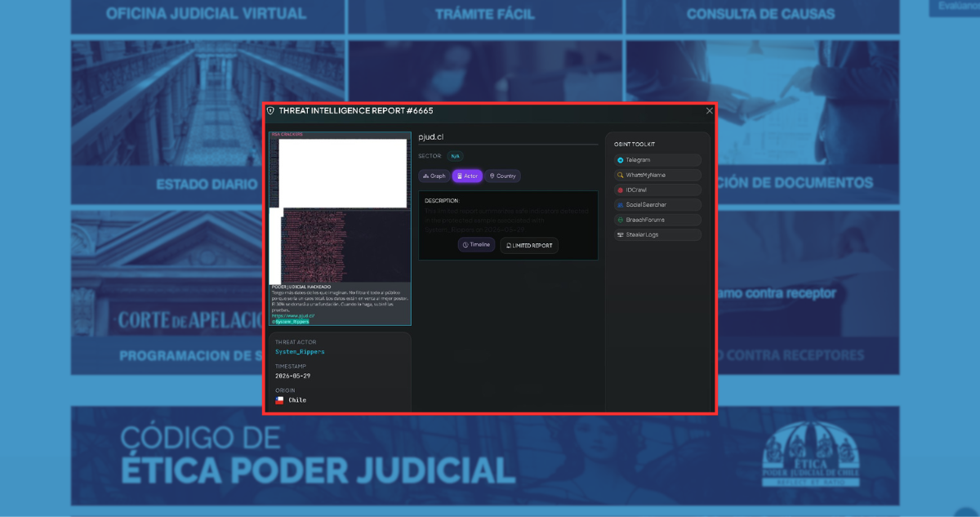Screen dimensions: 980x517
Task: Click the shield icon beside report title
Action: pos(271,110)
